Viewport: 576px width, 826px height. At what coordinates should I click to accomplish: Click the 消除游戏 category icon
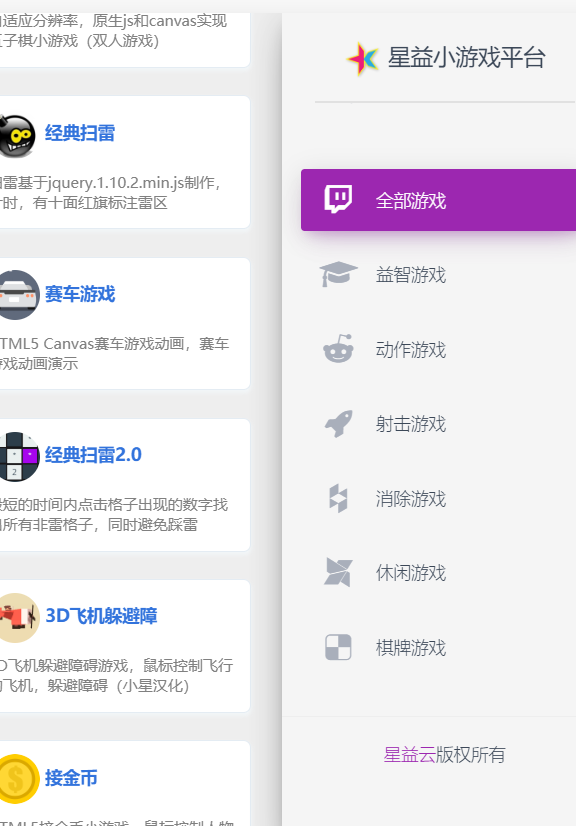tap(338, 498)
